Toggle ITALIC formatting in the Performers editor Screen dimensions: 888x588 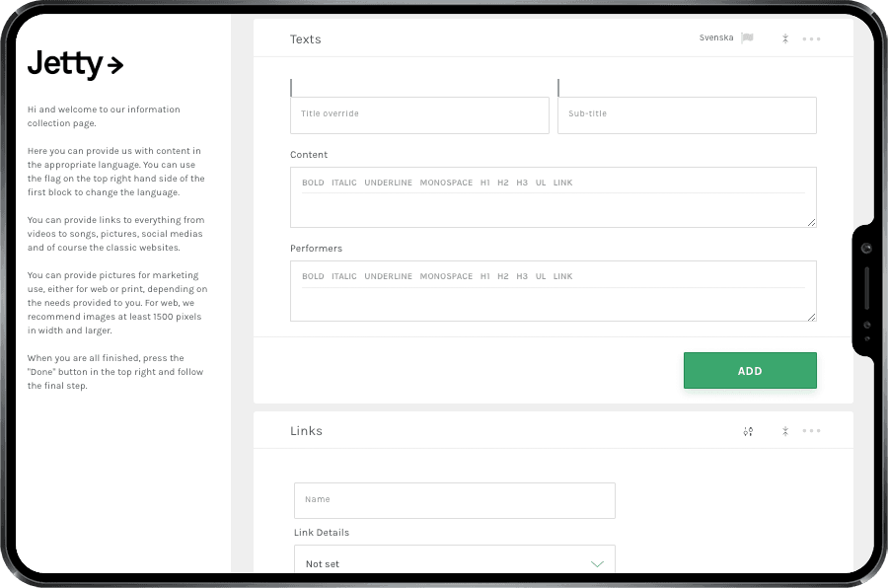click(343, 276)
